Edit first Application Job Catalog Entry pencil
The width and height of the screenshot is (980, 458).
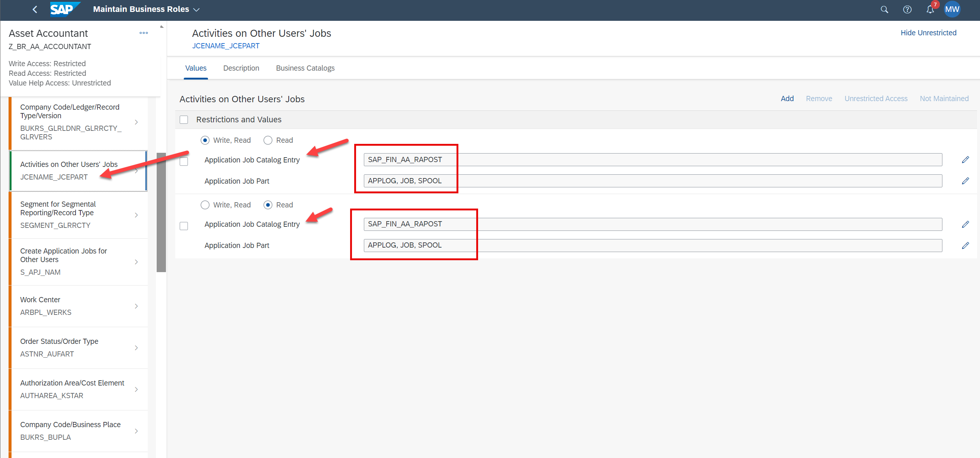click(965, 159)
